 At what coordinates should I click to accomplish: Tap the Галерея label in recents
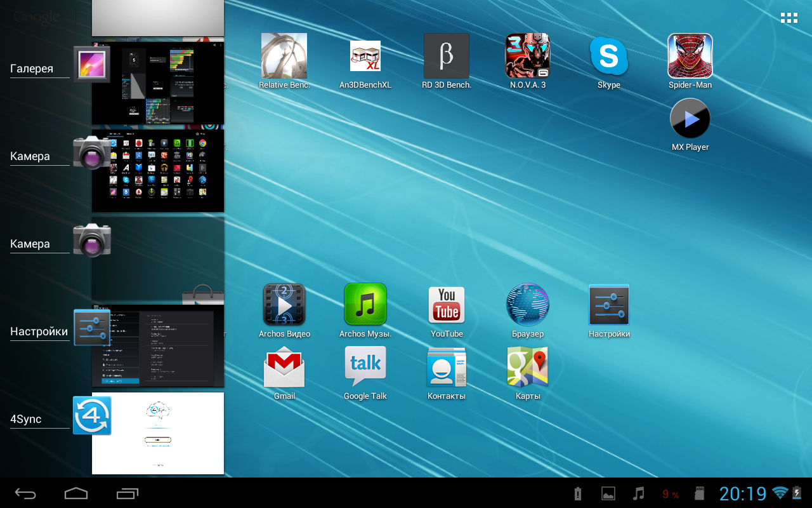[32, 69]
